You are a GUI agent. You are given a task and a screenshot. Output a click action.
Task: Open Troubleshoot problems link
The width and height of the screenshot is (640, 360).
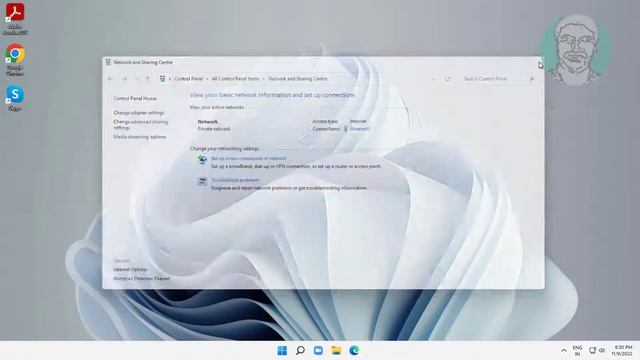[235, 180]
